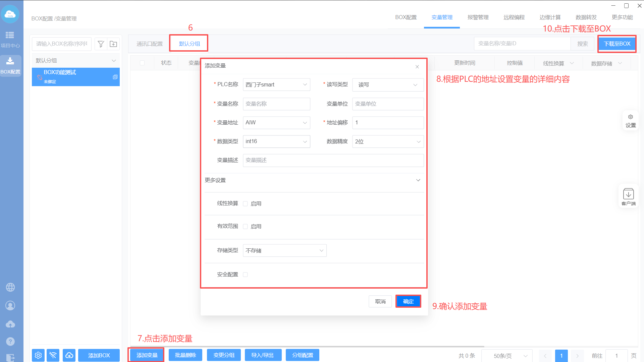The width and height of the screenshot is (644, 362).
Task: Select the 通讯口配置 tab
Action: point(150,44)
